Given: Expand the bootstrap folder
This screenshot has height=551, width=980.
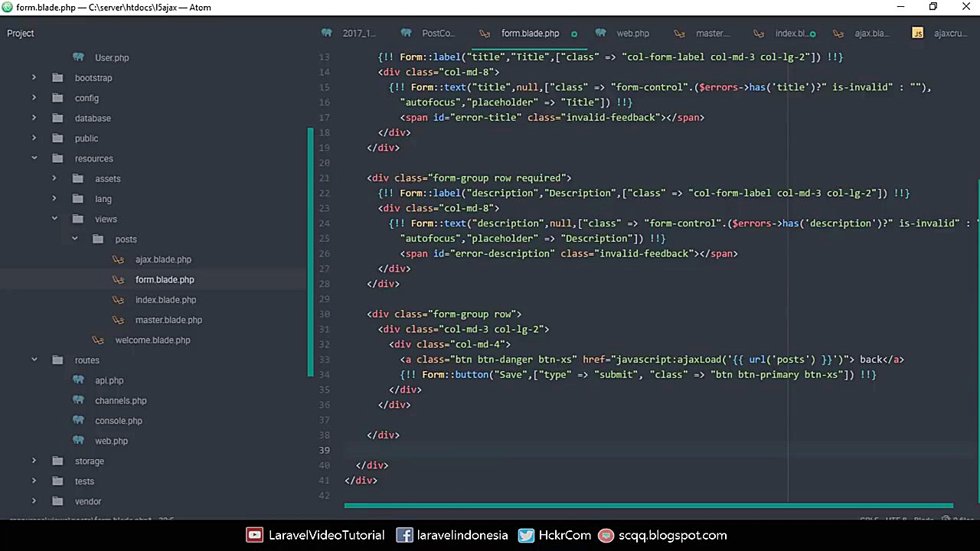Looking at the screenshot, I should click(34, 77).
